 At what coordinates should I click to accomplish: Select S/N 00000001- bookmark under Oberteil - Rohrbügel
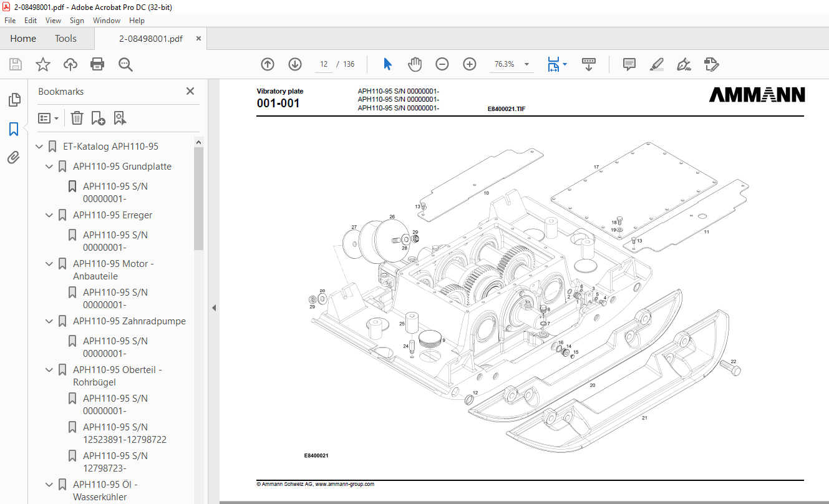pos(115,405)
